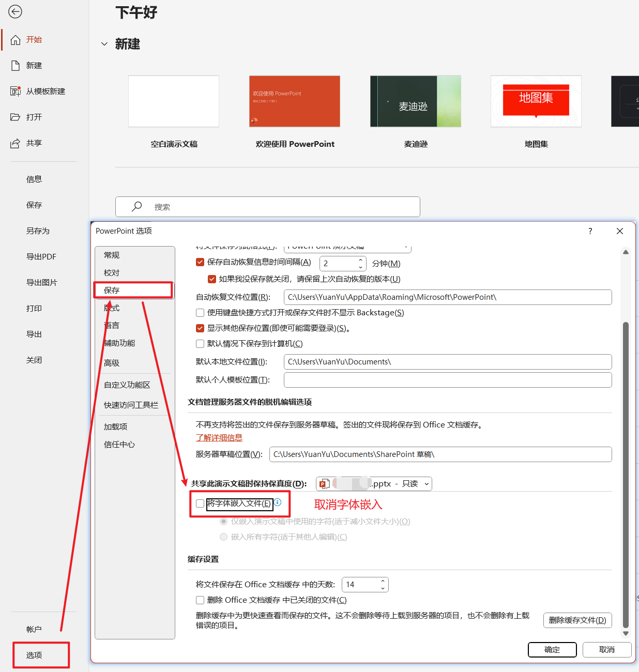
Task: Collapse the 新建 section chevron
Action: (104, 44)
